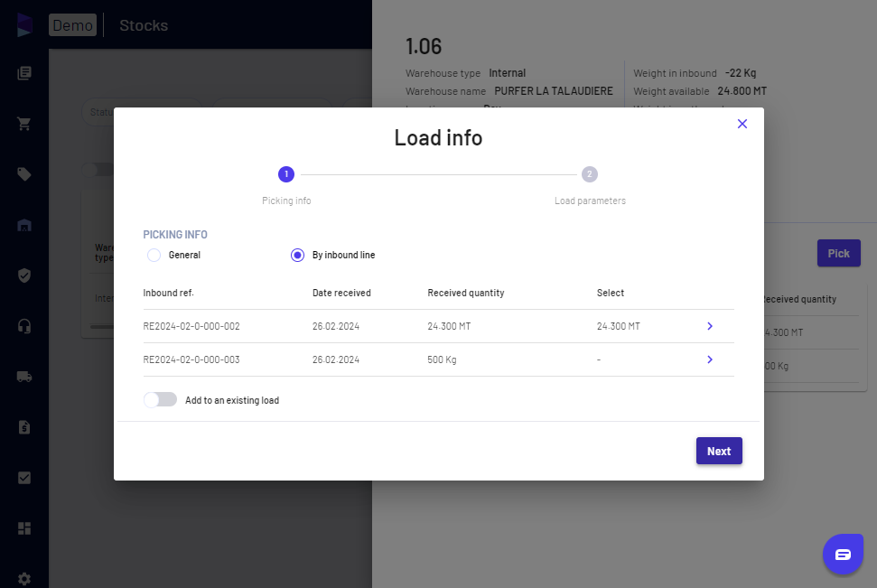Click the Received quantity column header in dialog
Viewport: 877px width, 588px height.
tap(465, 293)
